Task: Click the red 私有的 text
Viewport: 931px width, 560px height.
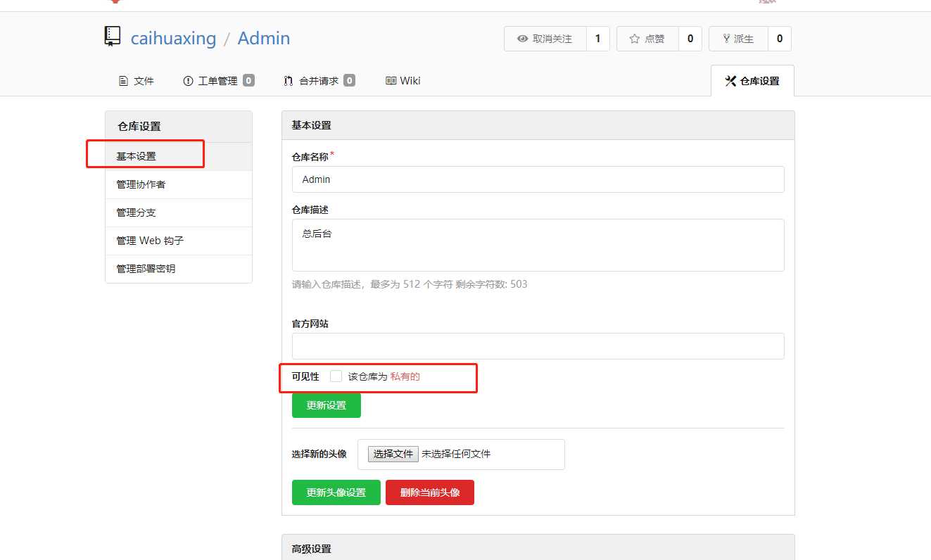Action: tap(405, 376)
